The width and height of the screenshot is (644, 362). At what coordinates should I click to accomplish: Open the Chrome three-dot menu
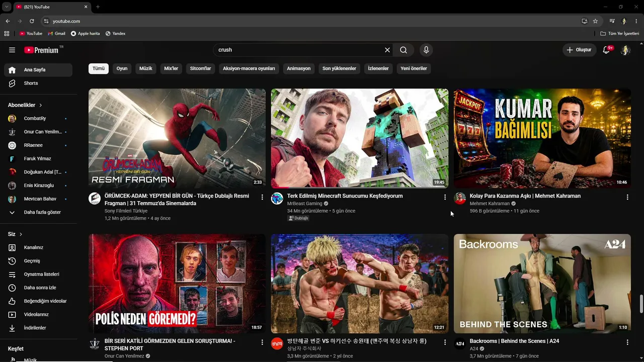[636, 21]
